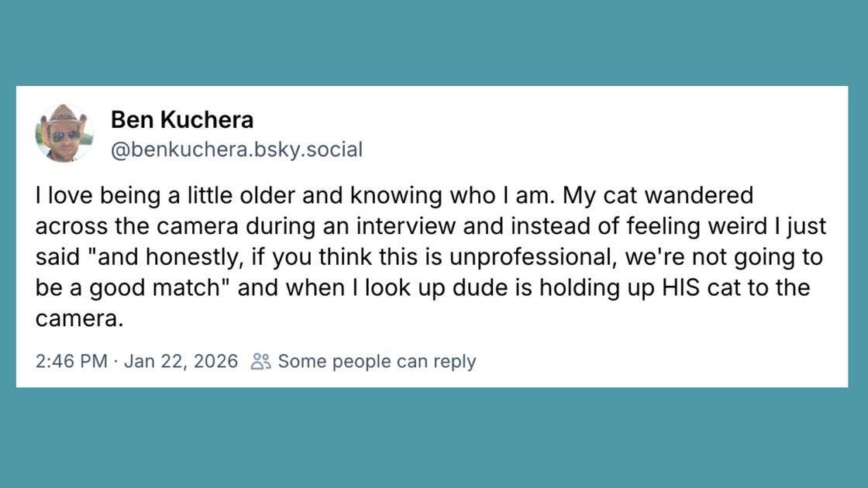Click the teal background below the post card
This screenshot has height=488, width=868.
(x=434, y=438)
